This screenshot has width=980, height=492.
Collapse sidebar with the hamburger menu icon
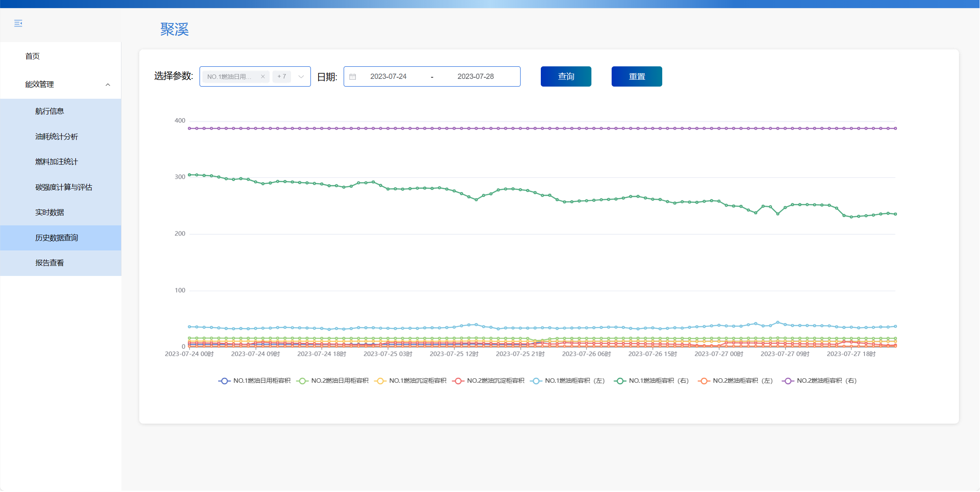(18, 23)
